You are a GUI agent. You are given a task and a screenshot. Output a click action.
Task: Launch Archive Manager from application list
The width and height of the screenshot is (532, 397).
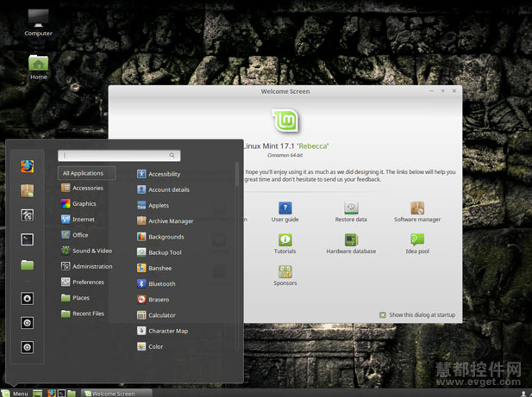(165, 220)
